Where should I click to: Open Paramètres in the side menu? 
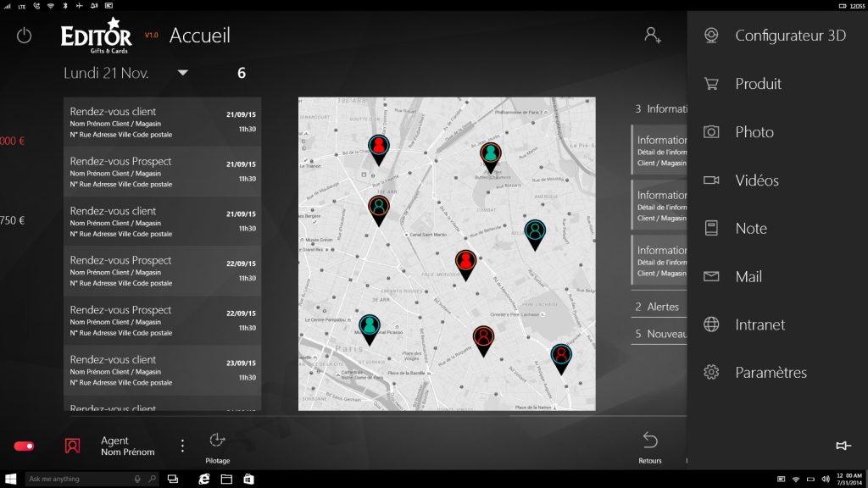[770, 373]
